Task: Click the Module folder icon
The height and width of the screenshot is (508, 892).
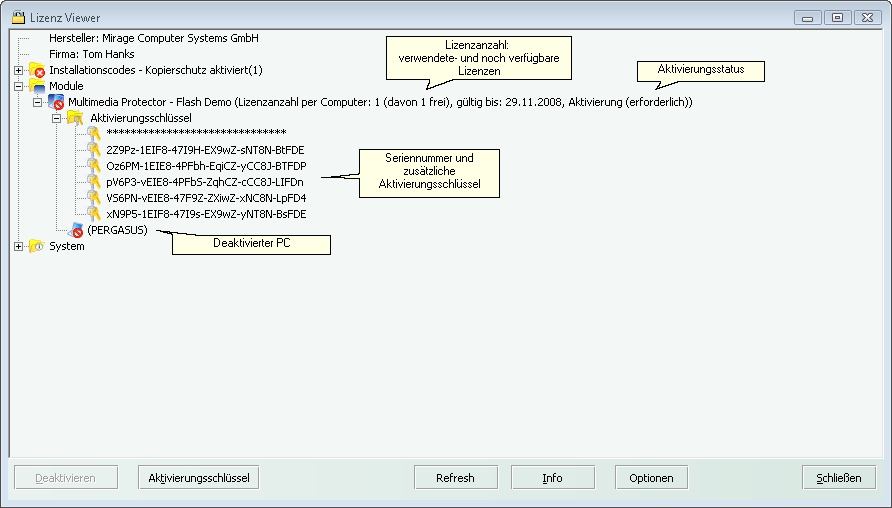Action: point(37,86)
